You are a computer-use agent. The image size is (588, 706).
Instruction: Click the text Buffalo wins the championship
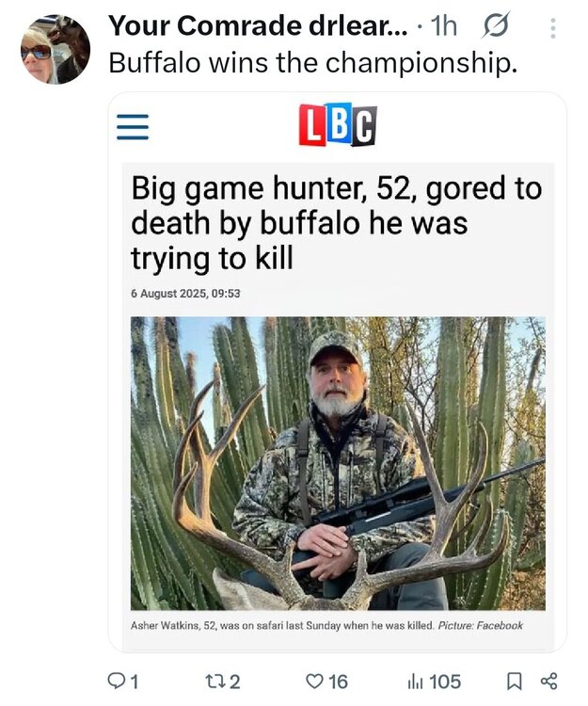click(313, 63)
